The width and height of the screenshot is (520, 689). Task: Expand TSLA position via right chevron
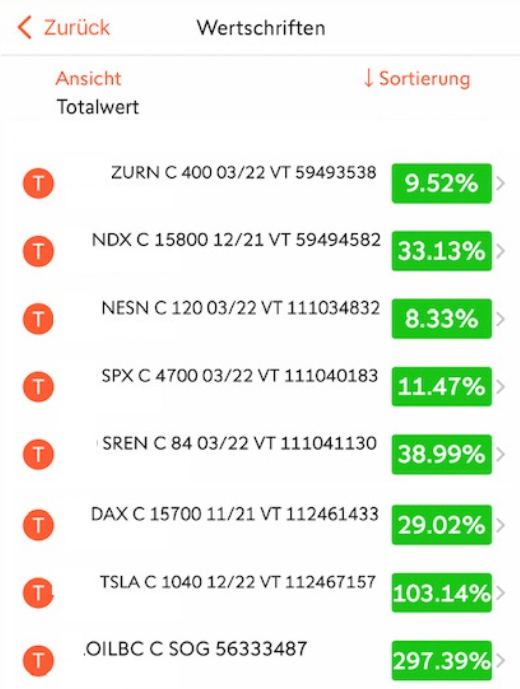click(x=500, y=592)
